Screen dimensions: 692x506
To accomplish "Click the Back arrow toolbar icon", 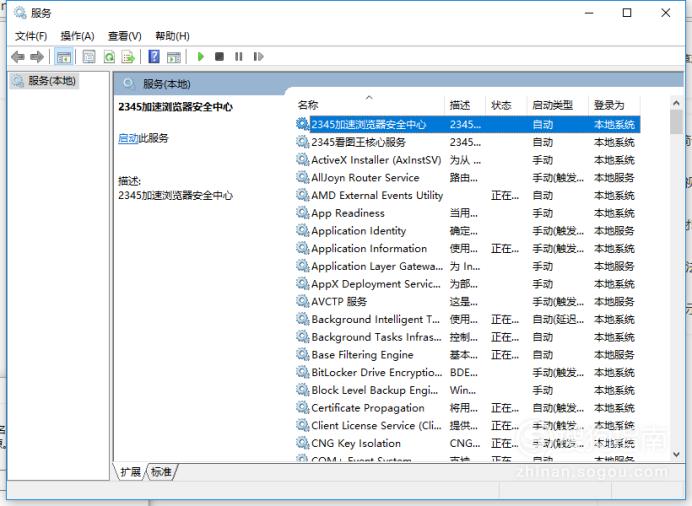I will [x=18, y=57].
